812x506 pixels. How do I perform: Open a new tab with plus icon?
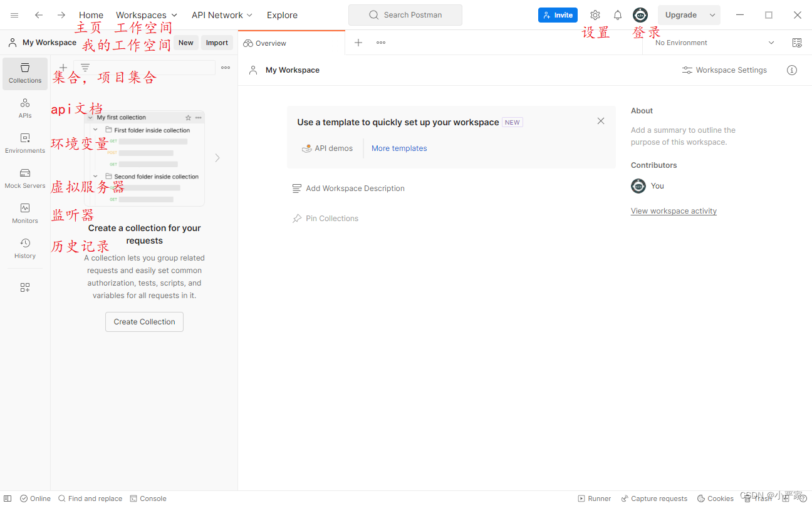358,43
